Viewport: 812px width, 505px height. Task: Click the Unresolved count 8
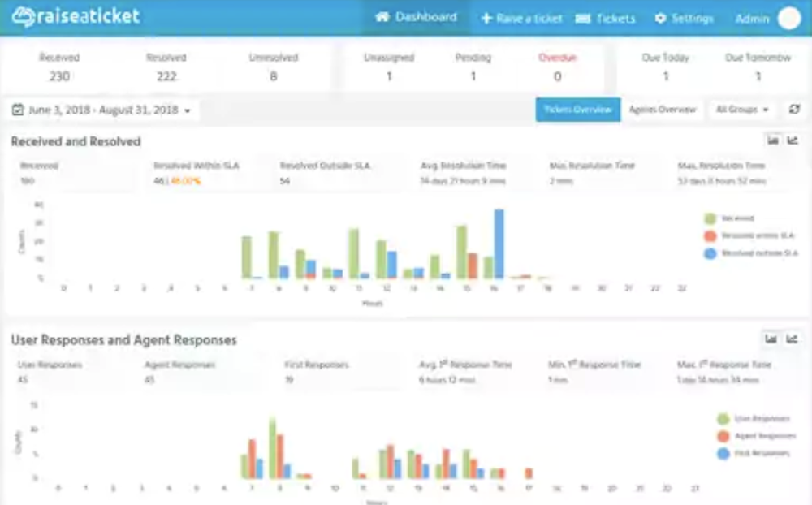(x=274, y=76)
